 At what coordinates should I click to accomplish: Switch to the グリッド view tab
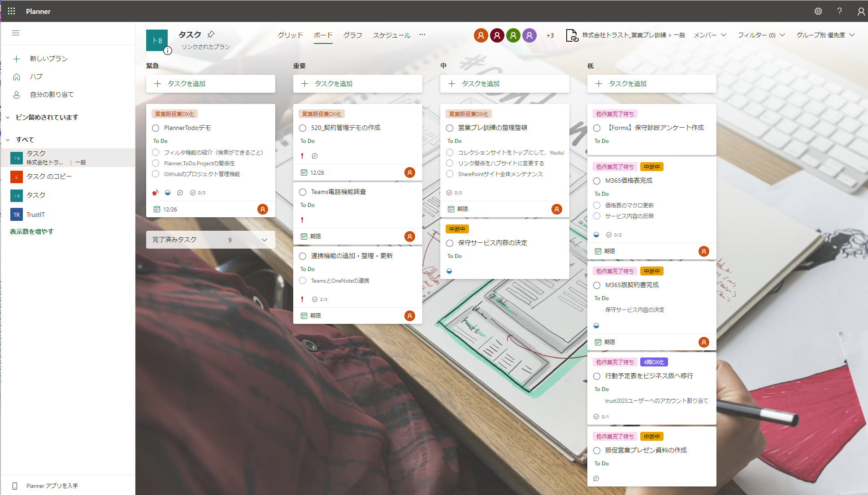click(290, 35)
